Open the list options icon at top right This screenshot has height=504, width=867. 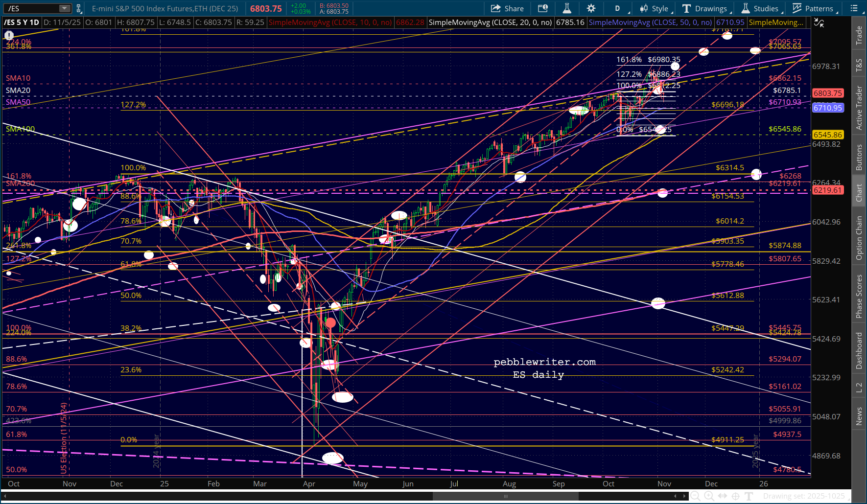[854, 8]
